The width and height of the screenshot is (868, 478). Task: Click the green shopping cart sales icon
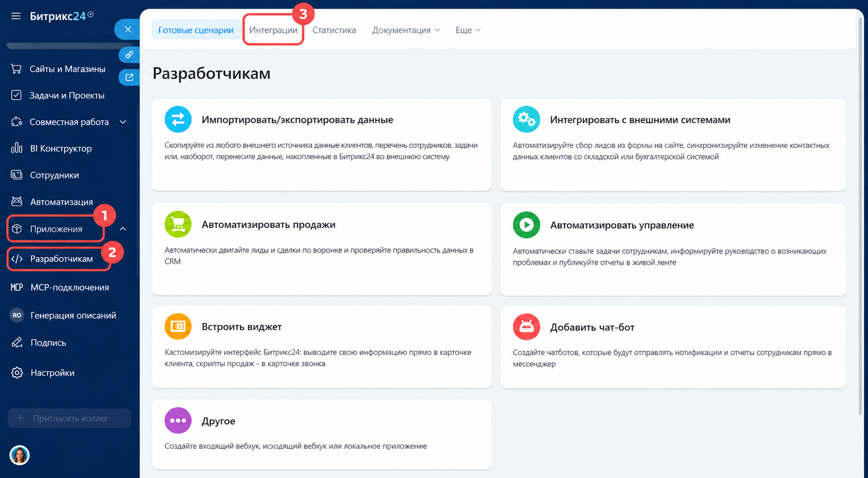[178, 224]
